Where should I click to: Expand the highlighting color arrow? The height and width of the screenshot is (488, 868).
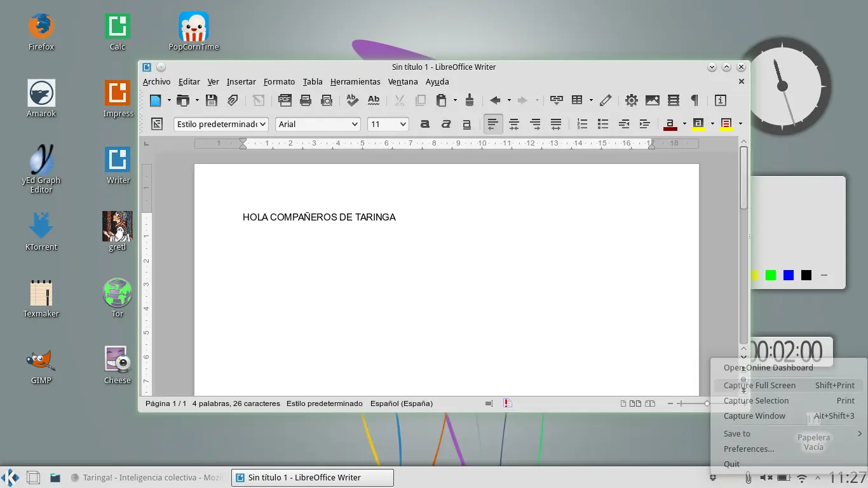[712, 124]
